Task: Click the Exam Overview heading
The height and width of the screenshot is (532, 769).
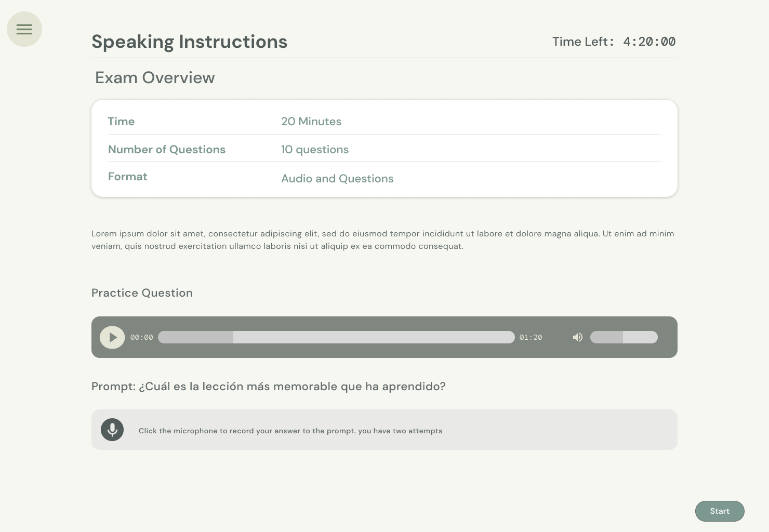Action: pyautogui.click(x=155, y=77)
